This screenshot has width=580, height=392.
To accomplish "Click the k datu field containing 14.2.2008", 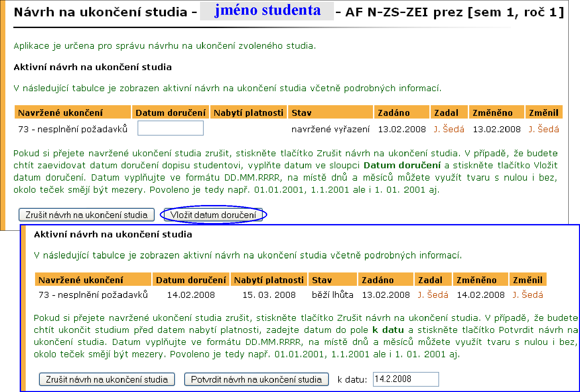I will coord(406,379).
